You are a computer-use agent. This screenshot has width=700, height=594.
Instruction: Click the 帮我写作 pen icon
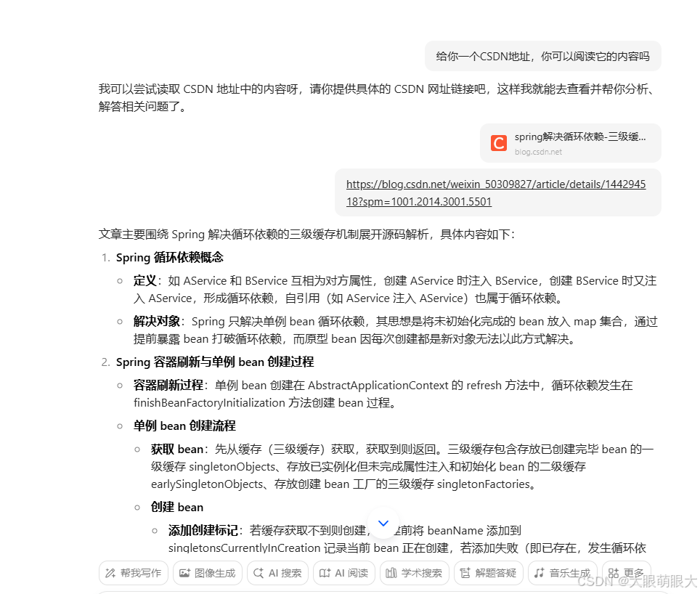pyautogui.click(x=110, y=573)
